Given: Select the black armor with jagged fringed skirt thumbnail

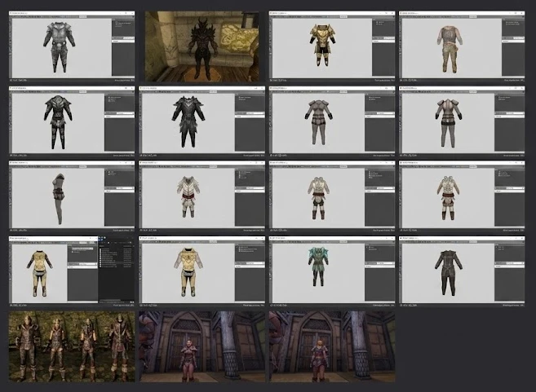Looking at the screenshot, I should tap(202, 121).
